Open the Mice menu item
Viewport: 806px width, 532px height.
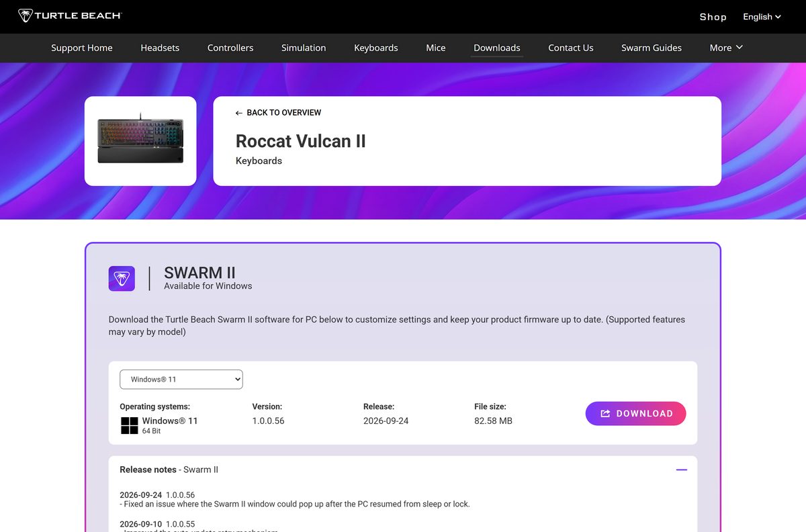coord(436,48)
